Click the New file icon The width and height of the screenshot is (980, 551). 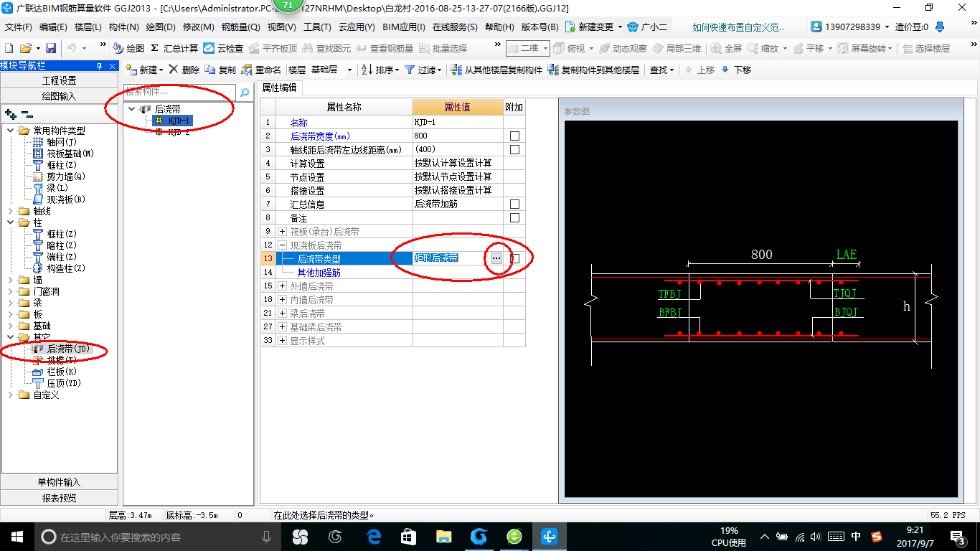pyautogui.click(x=9, y=48)
